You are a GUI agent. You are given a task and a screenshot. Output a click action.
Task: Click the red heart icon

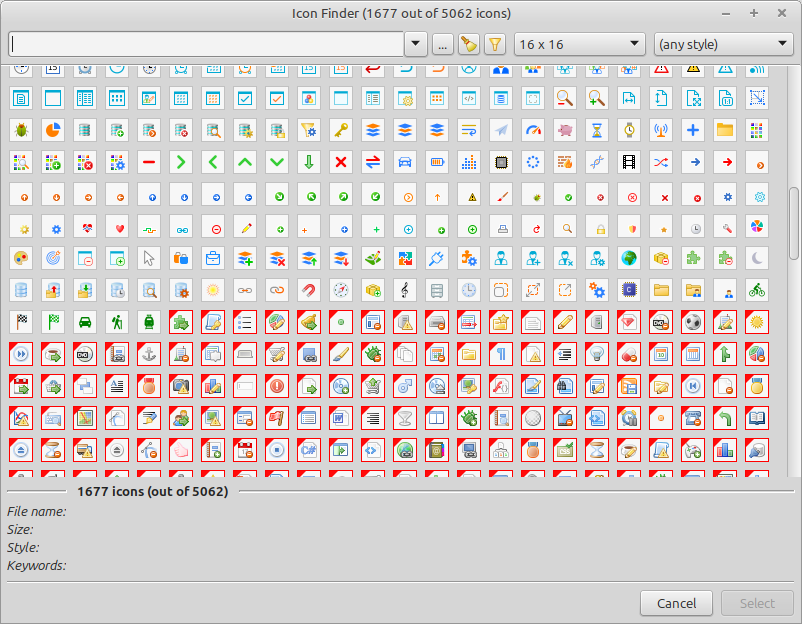pyautogui.click(x=118, y=226)
